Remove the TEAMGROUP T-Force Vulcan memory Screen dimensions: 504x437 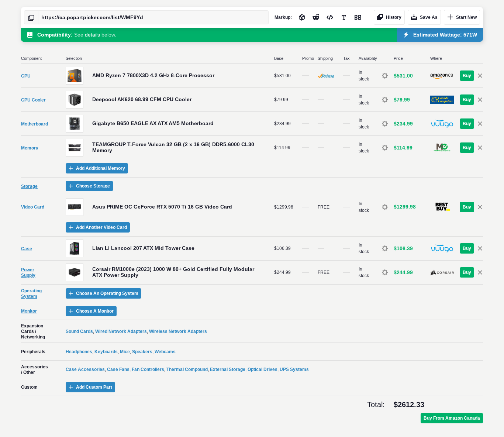tap(480, 148)
